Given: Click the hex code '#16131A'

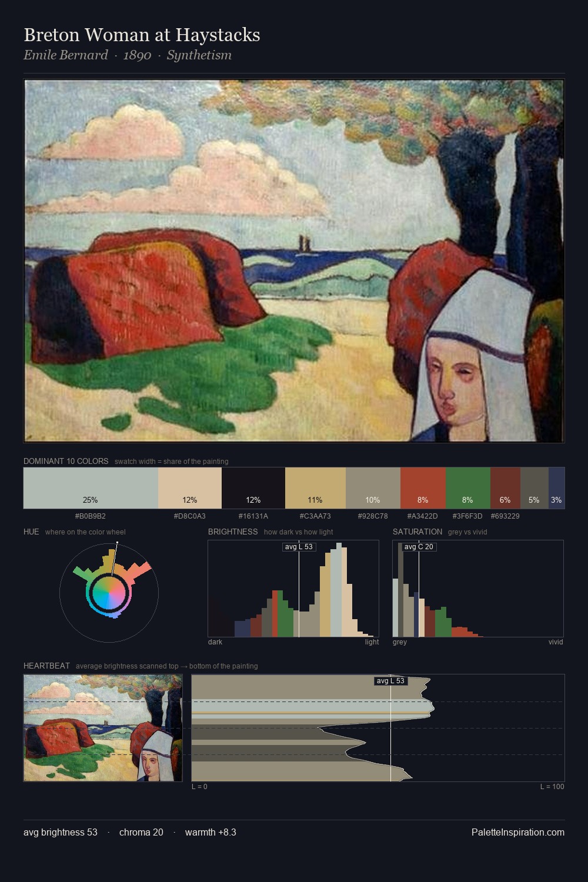Looking at the screenshot, I should 253,516.
